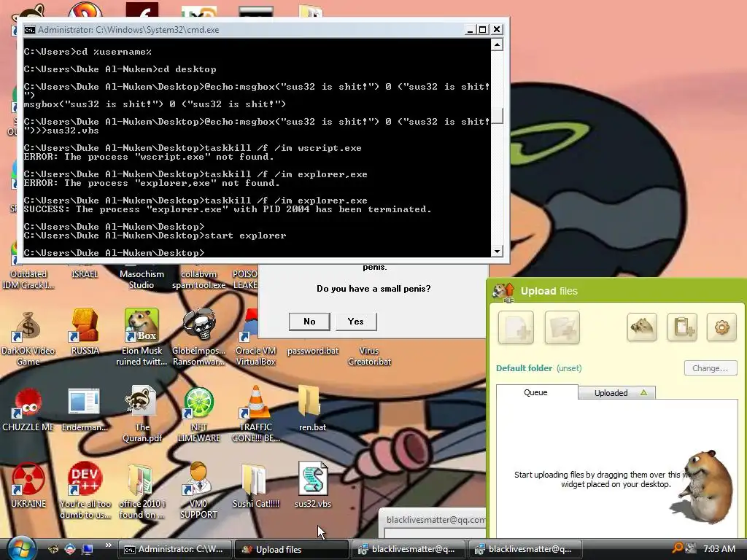Add files button in Upload widget
747x560 pixels.
[x=516, y=327]
